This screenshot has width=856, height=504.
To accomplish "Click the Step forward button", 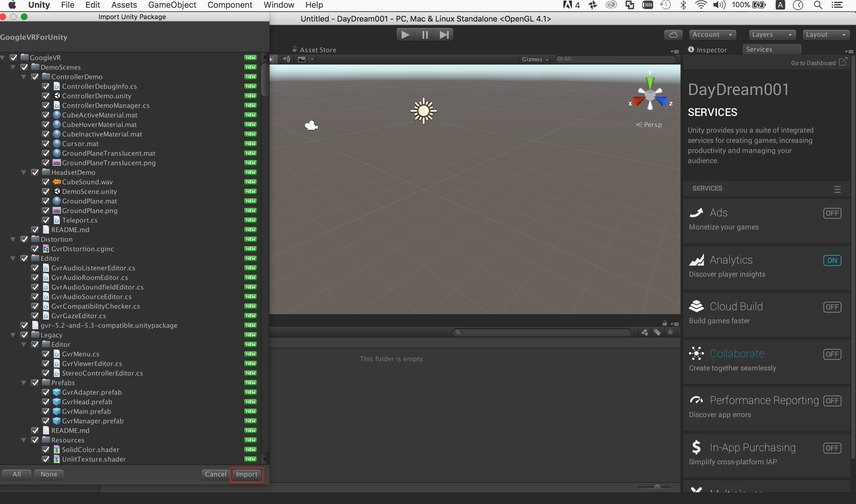I will pyautogui.click(x=444, y=35).
